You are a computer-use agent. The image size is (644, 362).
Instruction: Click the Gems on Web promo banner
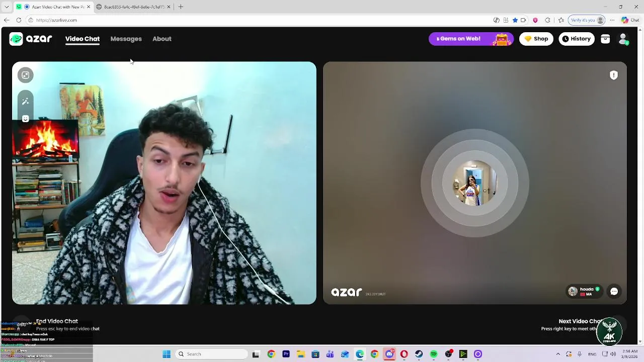point(471,39)
